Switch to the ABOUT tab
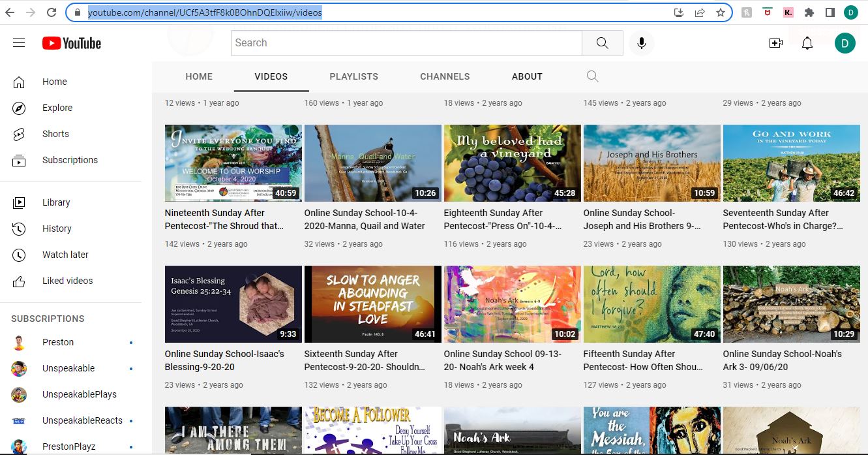868x455 pixels. (527, 76)
